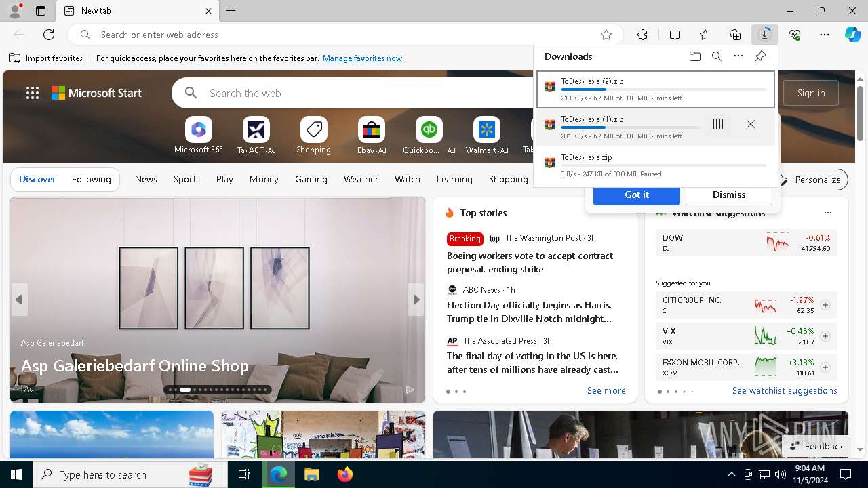Open more options in Downloads panel

(x=738, y=56)
